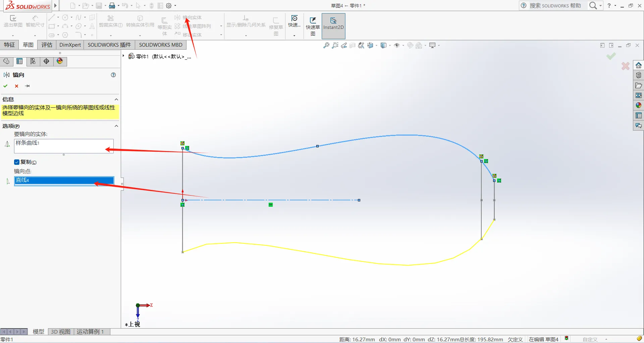Cancel the Mirror with the red X
The height and width of the screenshot is (343, 644).
pos(16,86)
